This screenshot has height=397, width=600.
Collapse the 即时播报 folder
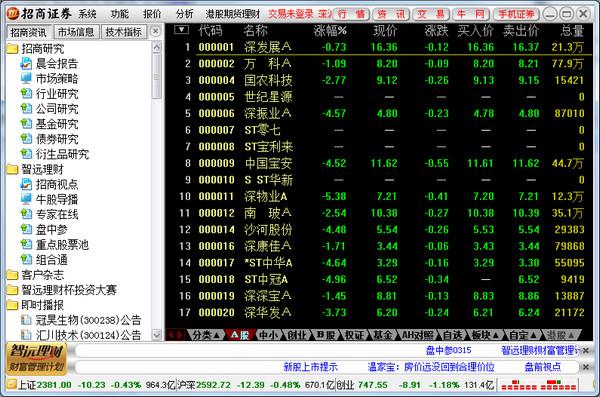[x=12, y=305]
